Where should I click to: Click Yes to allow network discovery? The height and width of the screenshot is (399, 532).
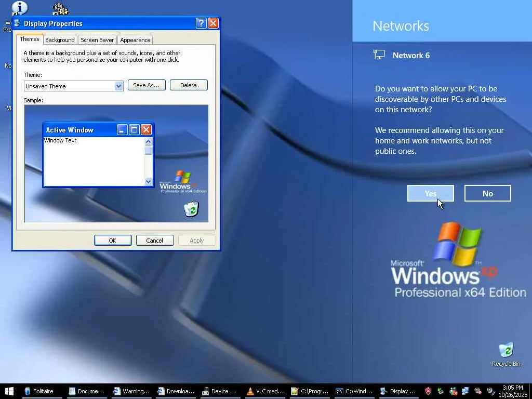(431, 193)
